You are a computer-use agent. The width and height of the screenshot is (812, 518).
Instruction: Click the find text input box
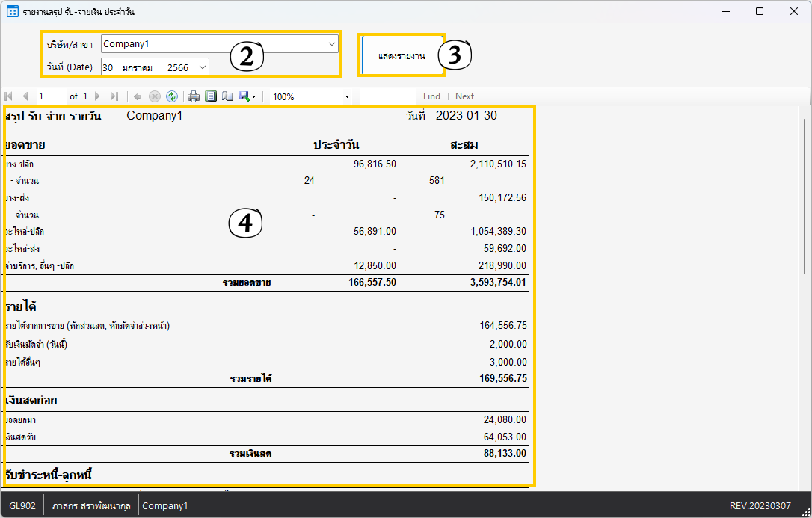pos(387,96)
